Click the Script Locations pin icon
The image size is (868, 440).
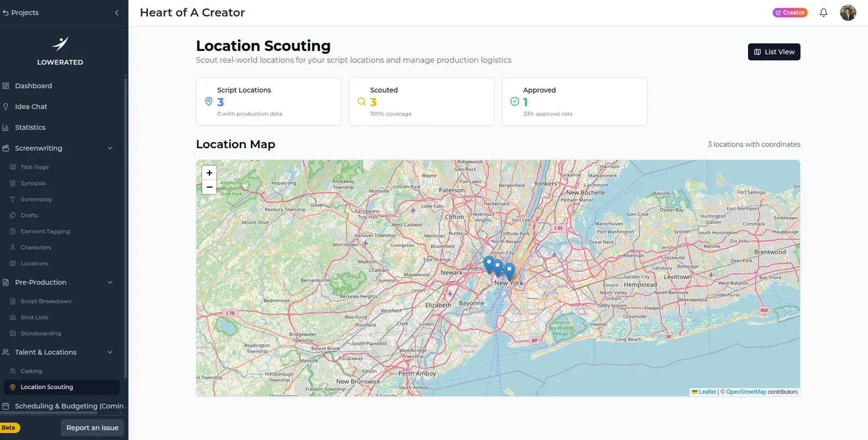[208, 101]
